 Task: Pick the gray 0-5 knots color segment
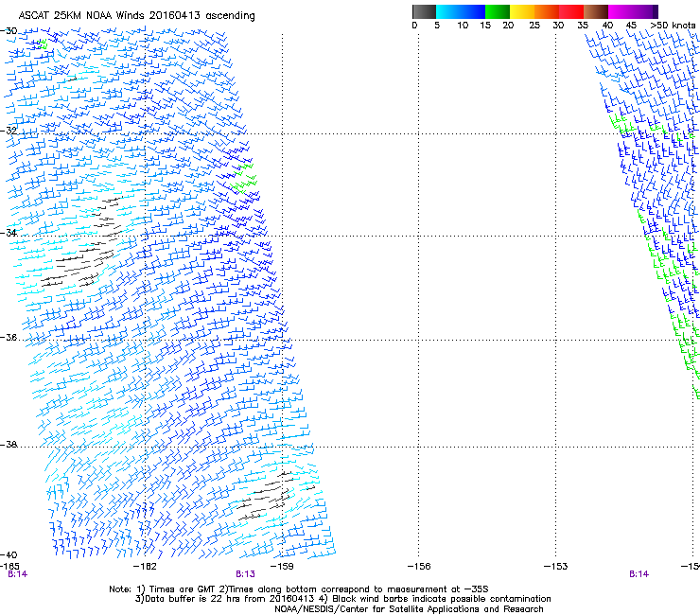click(x=424, y=11)
